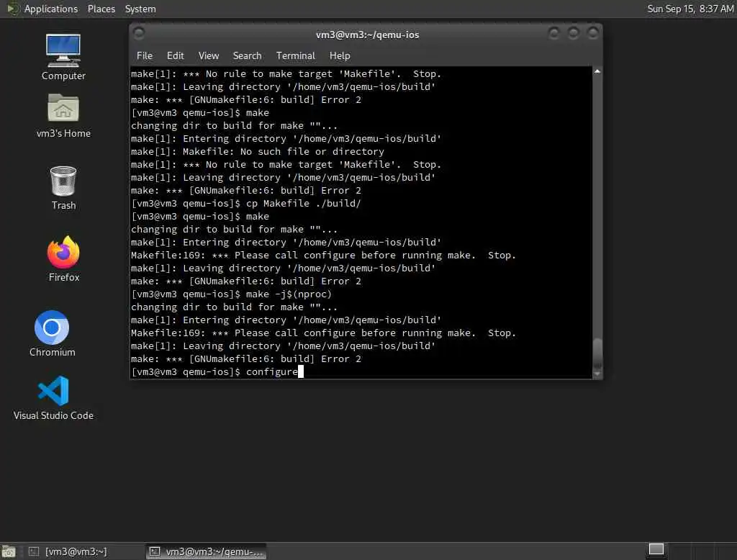
Task: Maximize the terminal window
Action: click(574, 33)
